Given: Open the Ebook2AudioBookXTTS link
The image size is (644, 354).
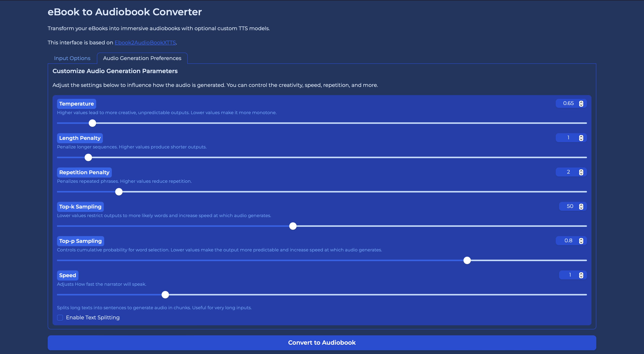Looking at the screenshot, I should point(145,43).
